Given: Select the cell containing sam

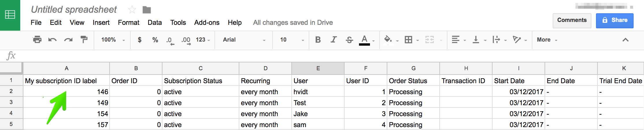Looking at the screenshot, I should (x=318, y=125).
